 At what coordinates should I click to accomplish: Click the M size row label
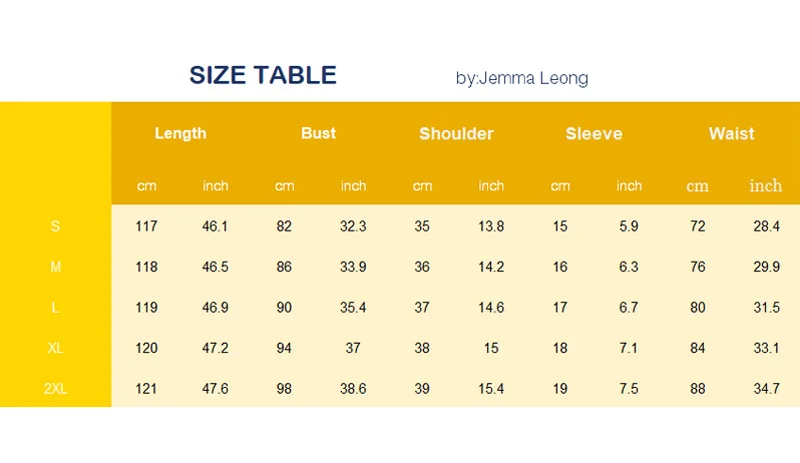tap(55, 266)
